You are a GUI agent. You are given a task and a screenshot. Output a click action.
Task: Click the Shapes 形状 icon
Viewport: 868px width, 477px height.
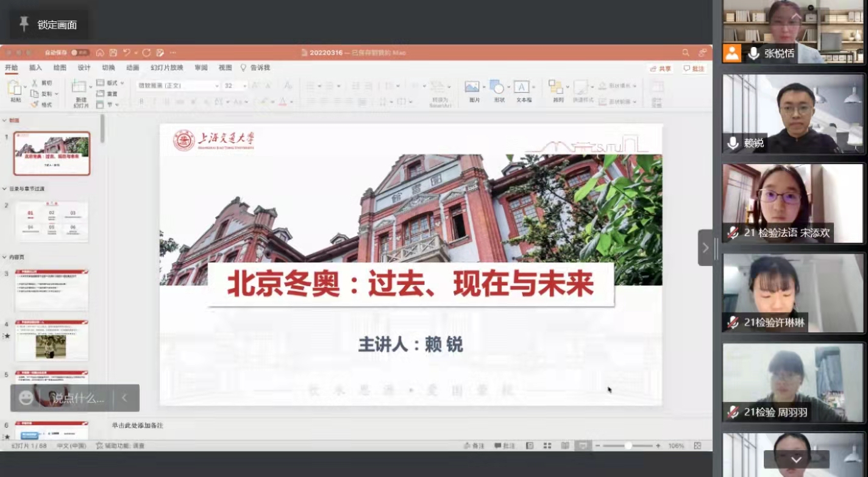pos(497,87)
